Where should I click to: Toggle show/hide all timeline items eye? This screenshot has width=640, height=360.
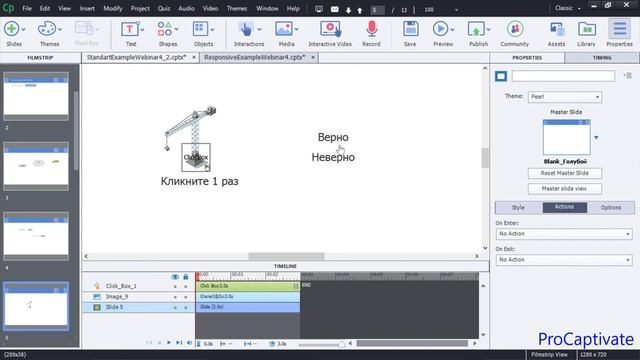click(175, 277)
